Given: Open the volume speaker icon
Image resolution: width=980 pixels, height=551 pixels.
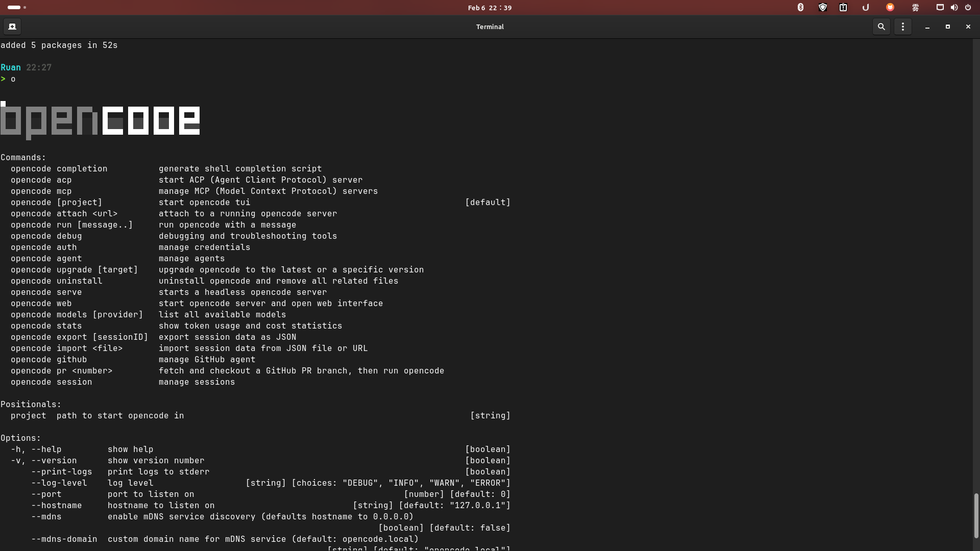Looking at the screenshot, I should [954, 7].
